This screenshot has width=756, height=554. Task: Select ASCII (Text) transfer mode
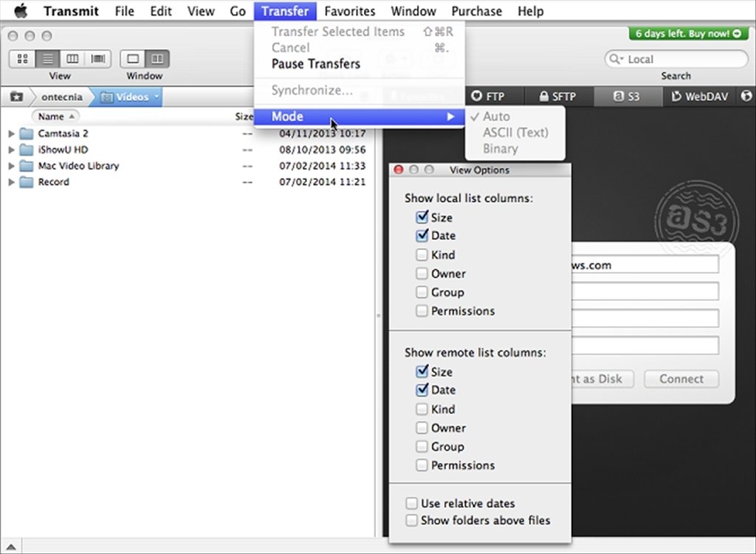point(515,133)
